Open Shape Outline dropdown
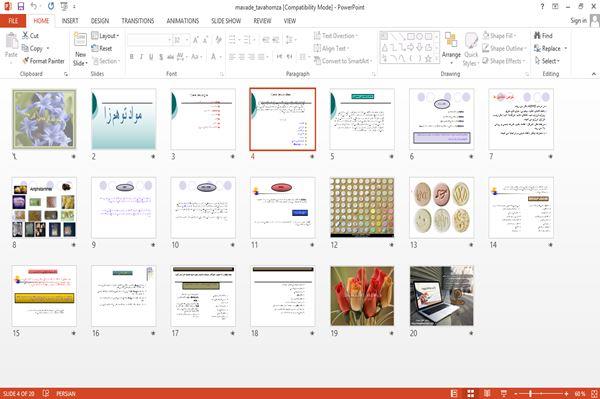The width and height of the screenshot is (600, 399). [504, 48]
